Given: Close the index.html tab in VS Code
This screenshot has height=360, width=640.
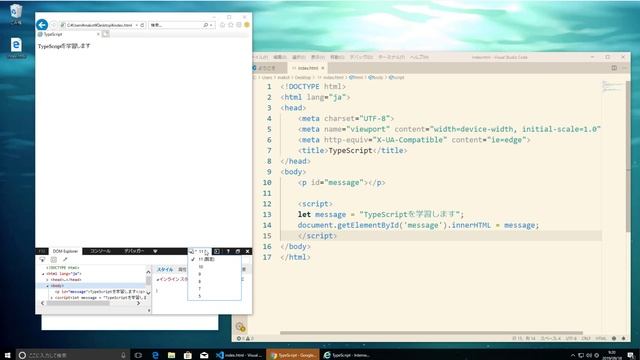Looking at the screenshot, I should click(322, 68).
